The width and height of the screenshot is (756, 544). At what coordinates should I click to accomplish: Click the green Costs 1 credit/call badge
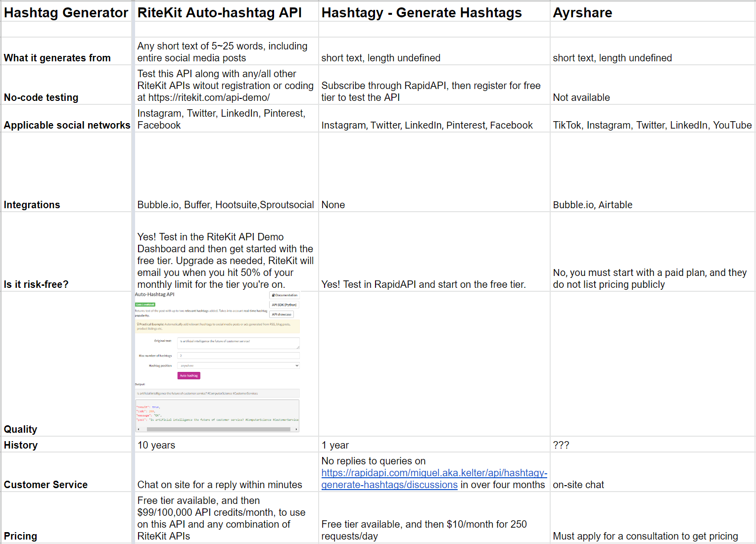pos(145,305)
